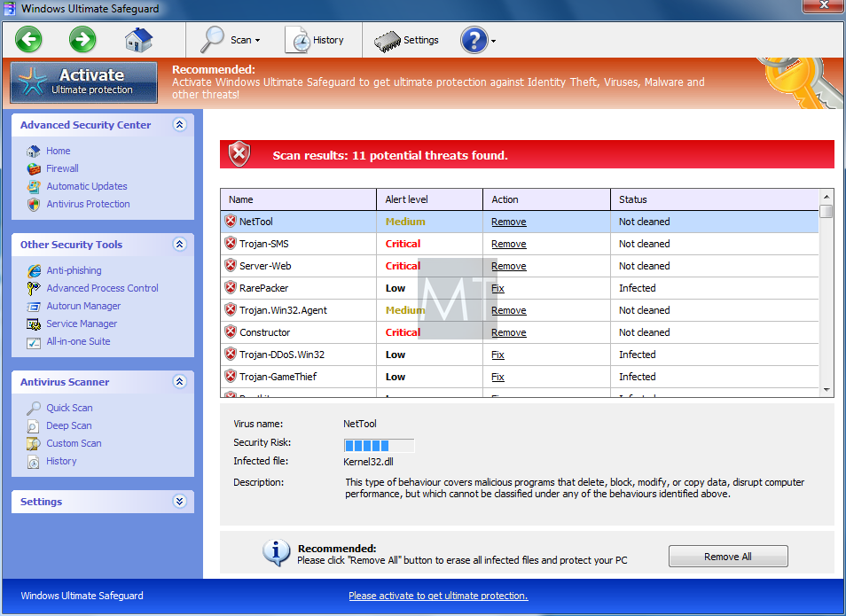Click the History clock document icon

pos(298,40)
